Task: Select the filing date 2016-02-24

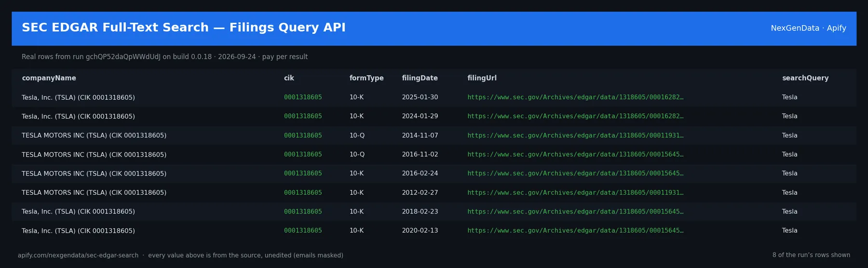Action: point(420,174)
